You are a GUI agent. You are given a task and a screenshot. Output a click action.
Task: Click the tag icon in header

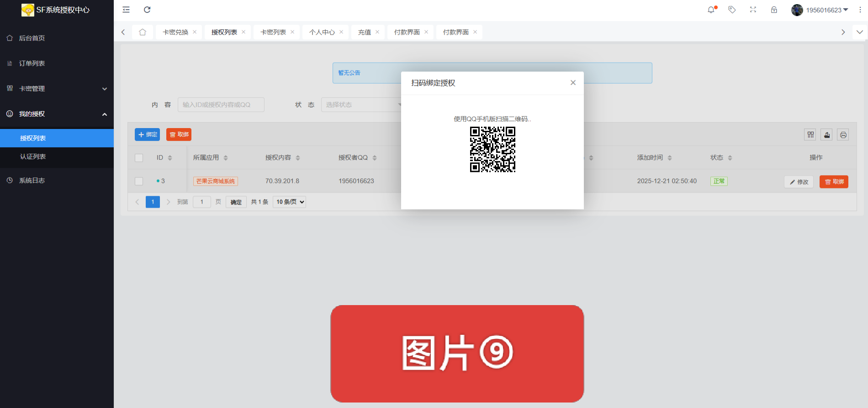(x=732, y=10)
